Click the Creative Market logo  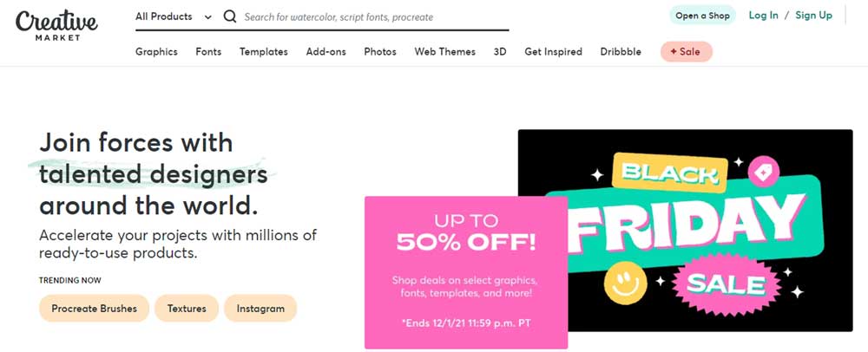[57, 24]
